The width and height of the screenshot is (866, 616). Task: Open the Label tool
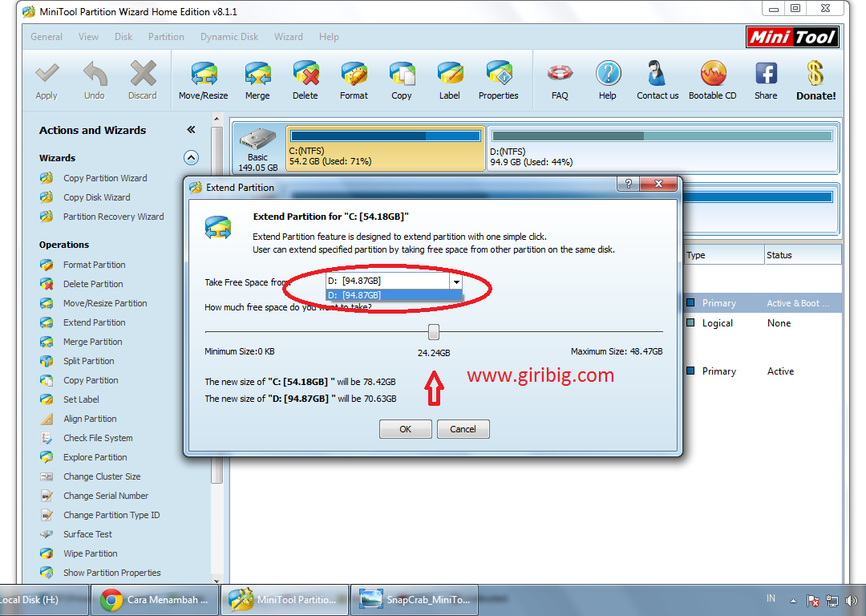tap(449, 79)
